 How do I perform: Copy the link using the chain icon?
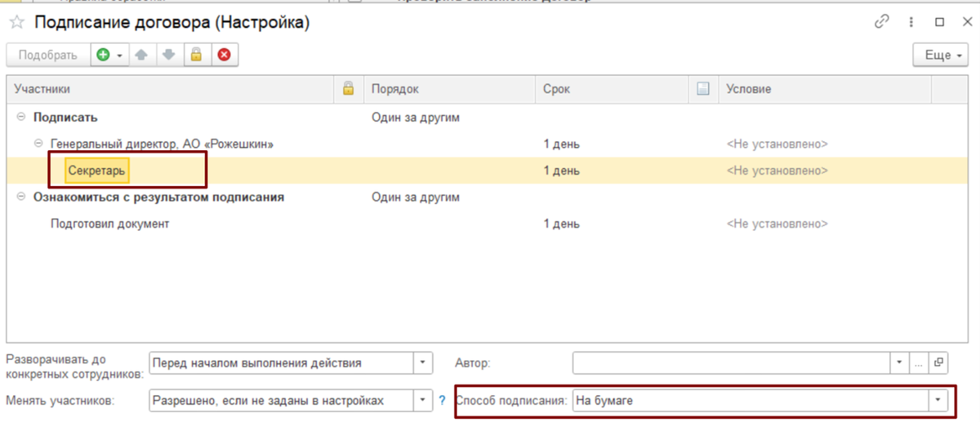click(881, 23)
